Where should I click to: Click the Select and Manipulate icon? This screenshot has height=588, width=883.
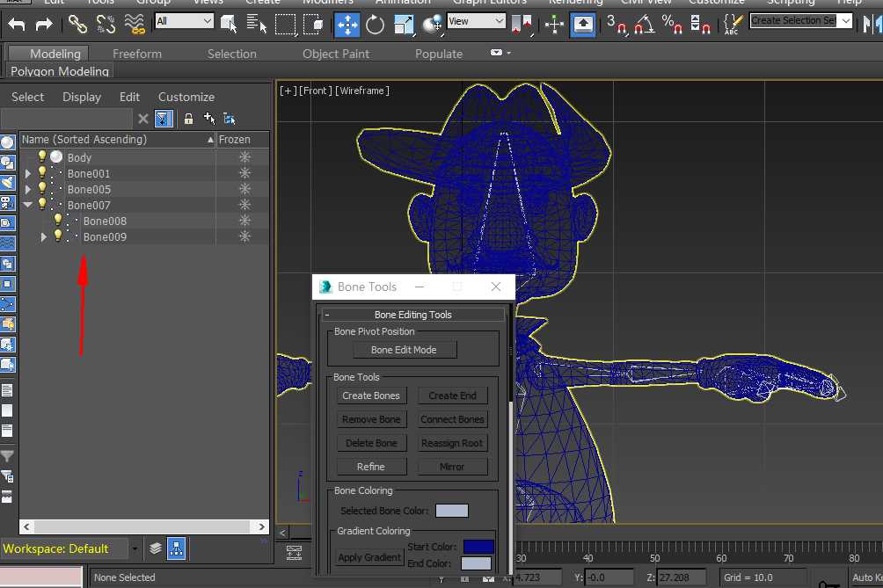pyautogui.click(x=554, y=25)
